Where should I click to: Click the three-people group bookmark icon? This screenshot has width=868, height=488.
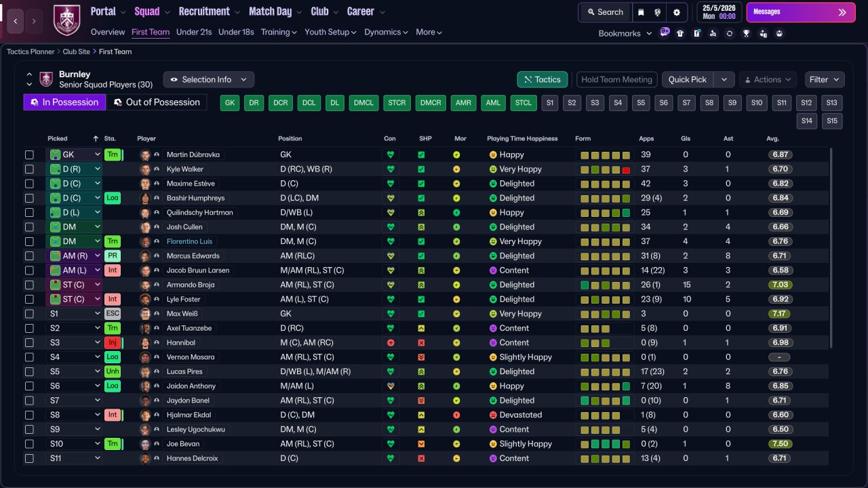click(779, 33)
